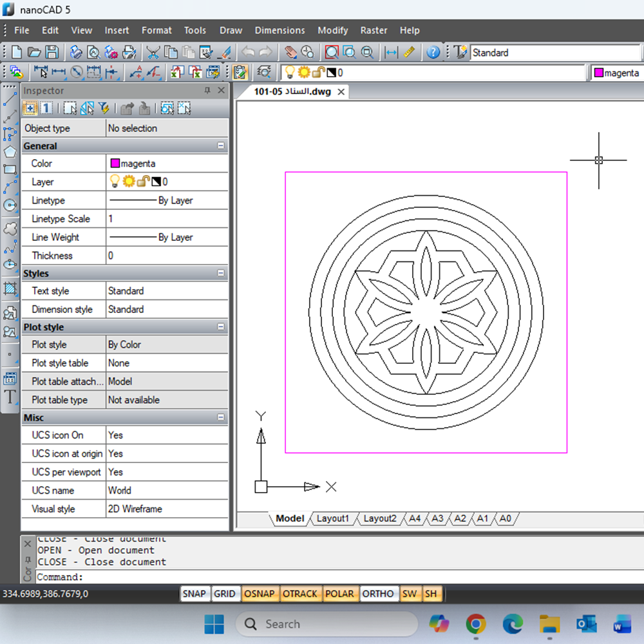644x644 pixels.
Task: Open the Measure ruler tool
Action: [x=409, y=52]
